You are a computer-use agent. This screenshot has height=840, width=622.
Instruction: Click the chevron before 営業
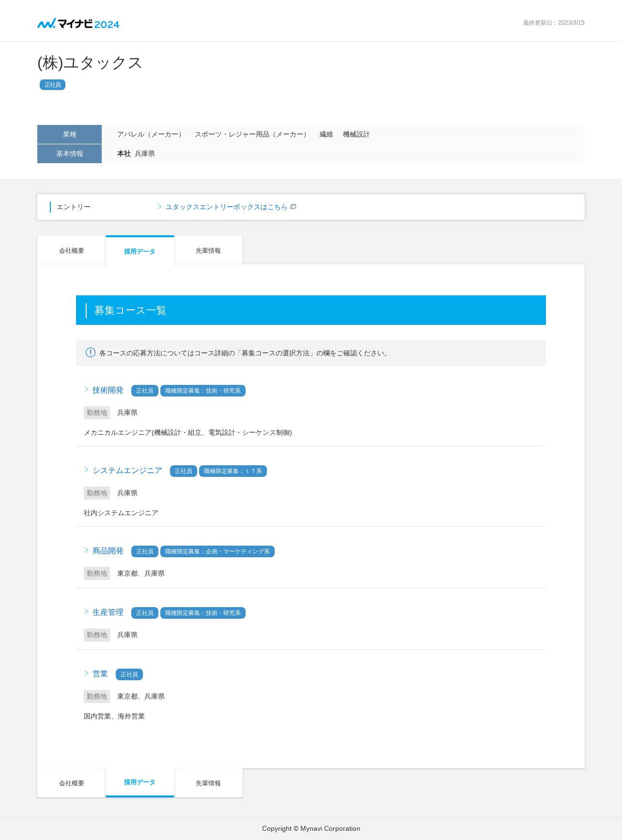87,673
